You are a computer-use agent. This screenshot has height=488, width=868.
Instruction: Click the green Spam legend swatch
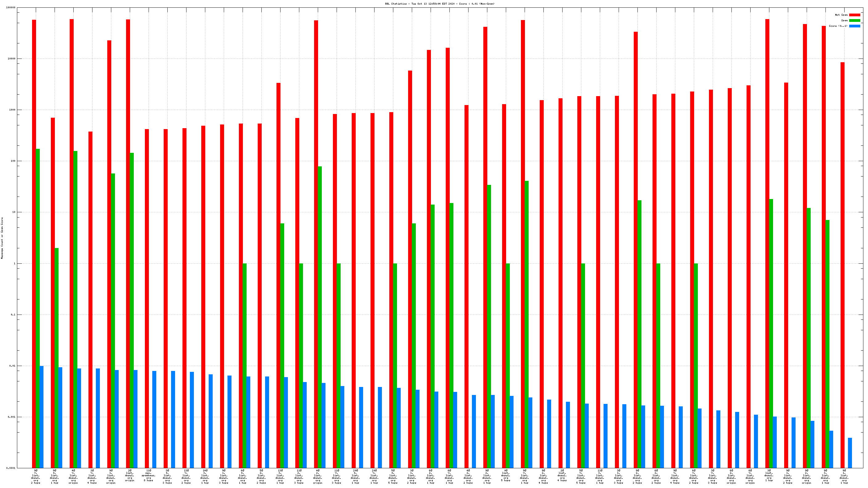coord(854,21)
